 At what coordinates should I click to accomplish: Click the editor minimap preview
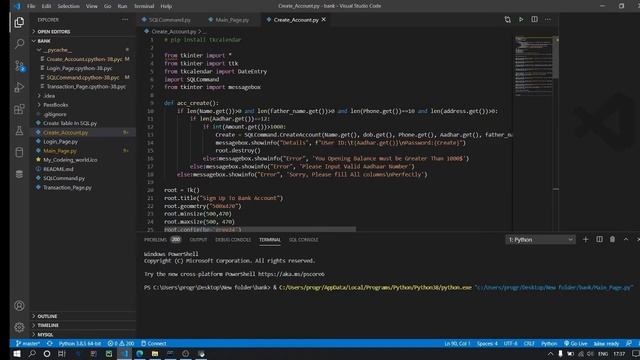click(x=533, y=65)
